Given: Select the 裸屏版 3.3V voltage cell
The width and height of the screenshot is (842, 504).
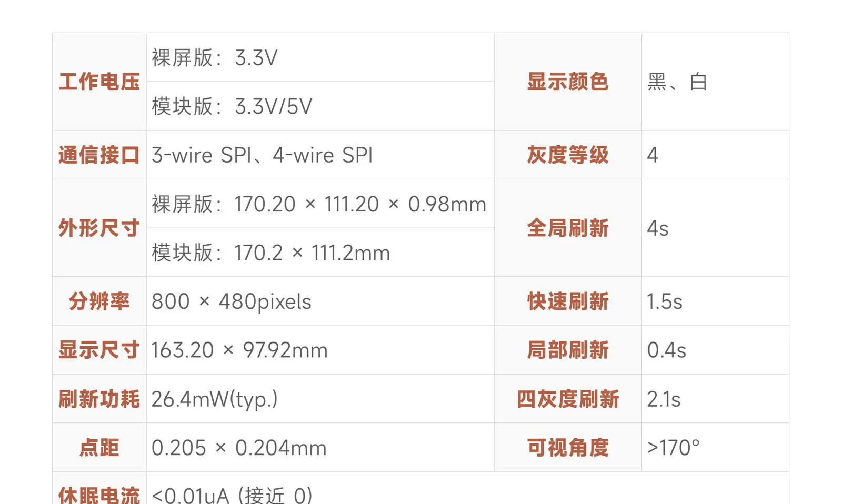Looking at the screenshot, I should pos(215,58).
